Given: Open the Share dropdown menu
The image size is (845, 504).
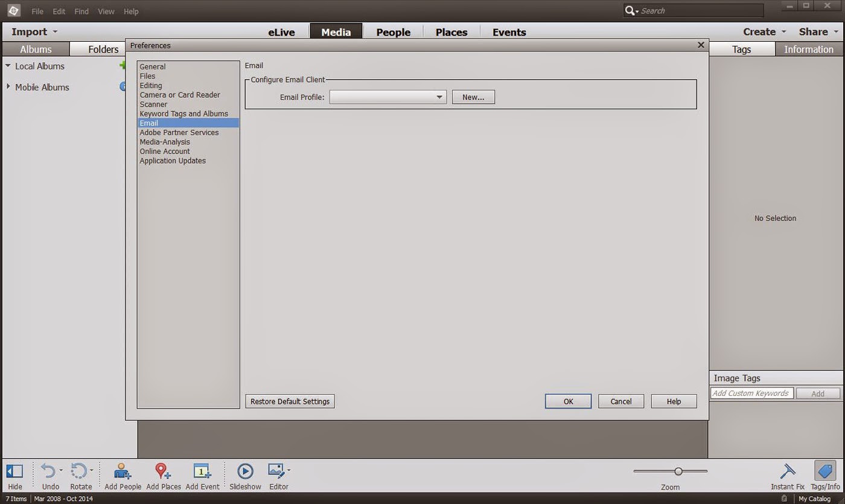Looking at the screenshot, I should click(x=818, y=32).
